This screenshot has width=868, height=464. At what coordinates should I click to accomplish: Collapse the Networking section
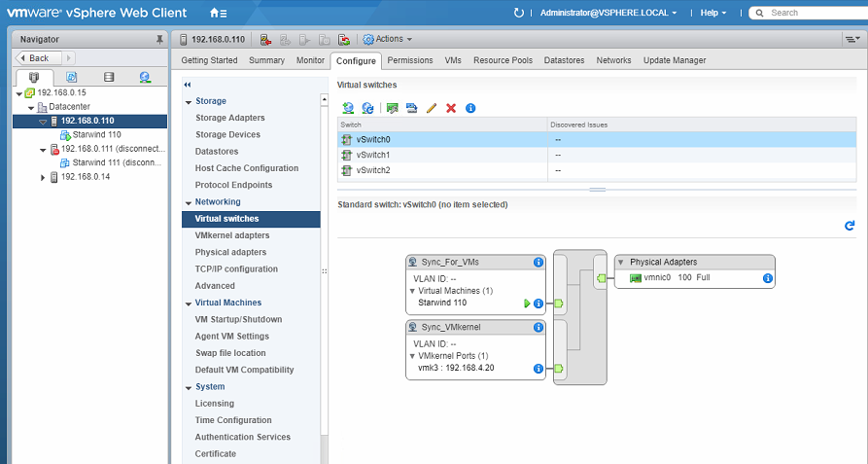click(189, 202)
